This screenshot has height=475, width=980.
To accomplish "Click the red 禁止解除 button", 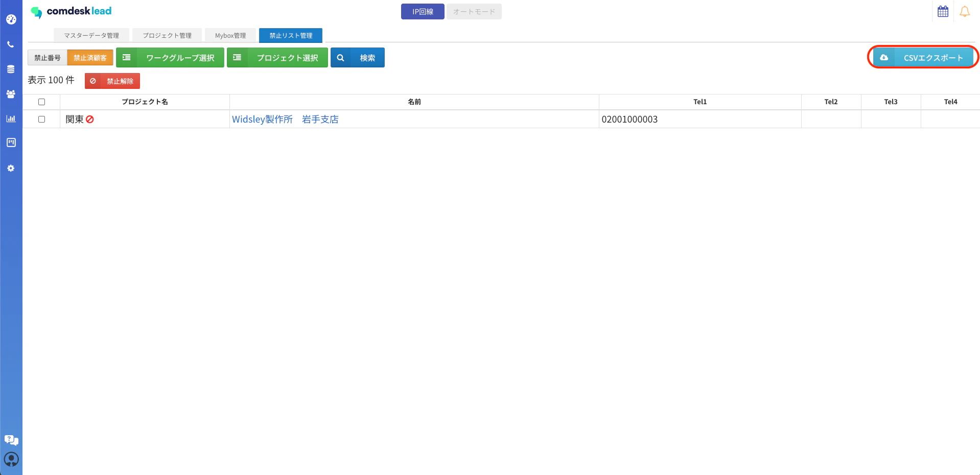I will [112, 81].
